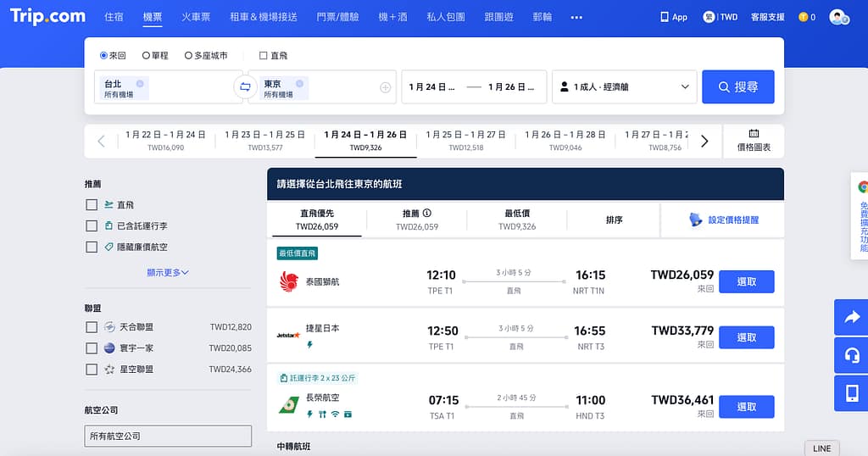This screenshot has width=868, height=456.
Task: Select date range 1月26日-1月28日
Action: 565,141
